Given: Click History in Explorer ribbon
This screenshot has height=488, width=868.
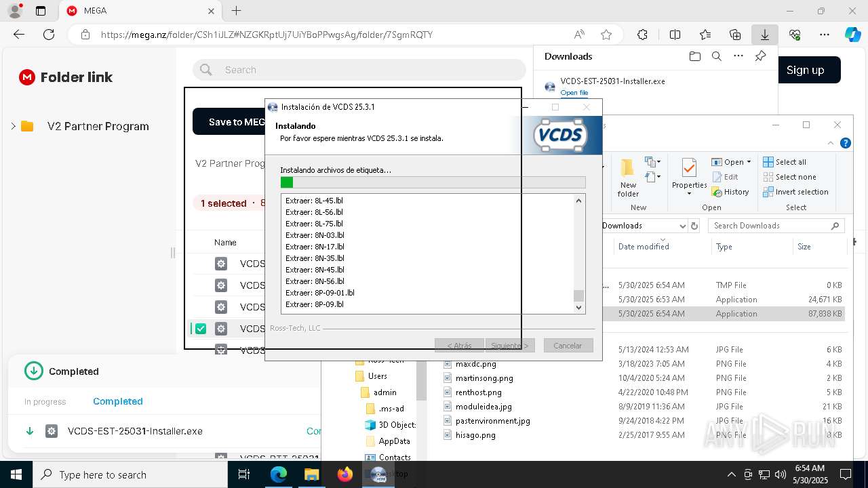Looking at the screenshot, I should 730,192.
